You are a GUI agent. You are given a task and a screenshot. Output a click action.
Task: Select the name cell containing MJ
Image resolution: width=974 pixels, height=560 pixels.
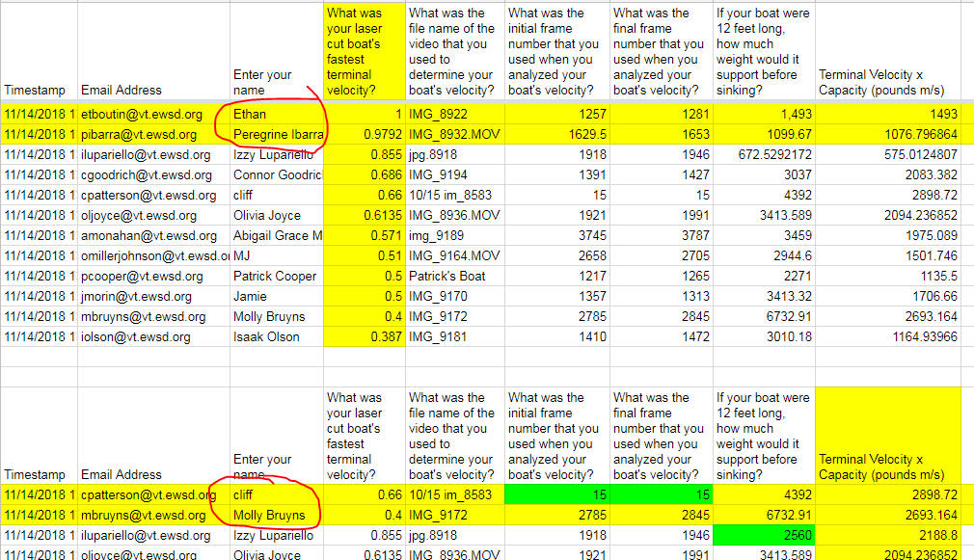pyautogui.click(x=276, y=255)
